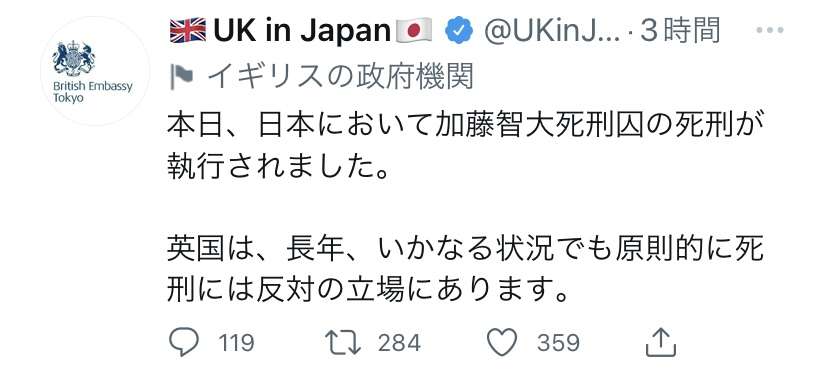Click the イギリスの政府機関 label
The image size is (828, 378).
pyautogui.click(x=341, y=77)
